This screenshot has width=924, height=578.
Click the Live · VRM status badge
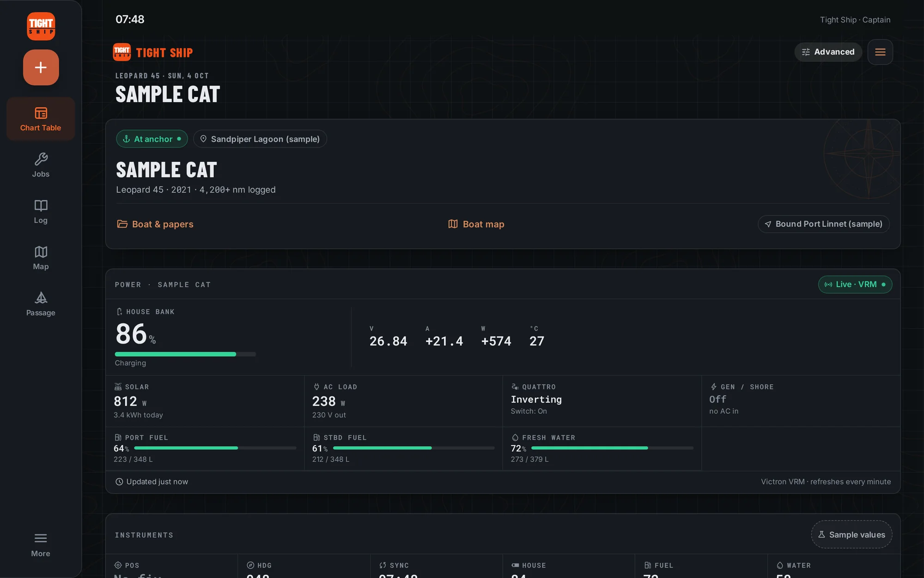coord(855,284)
